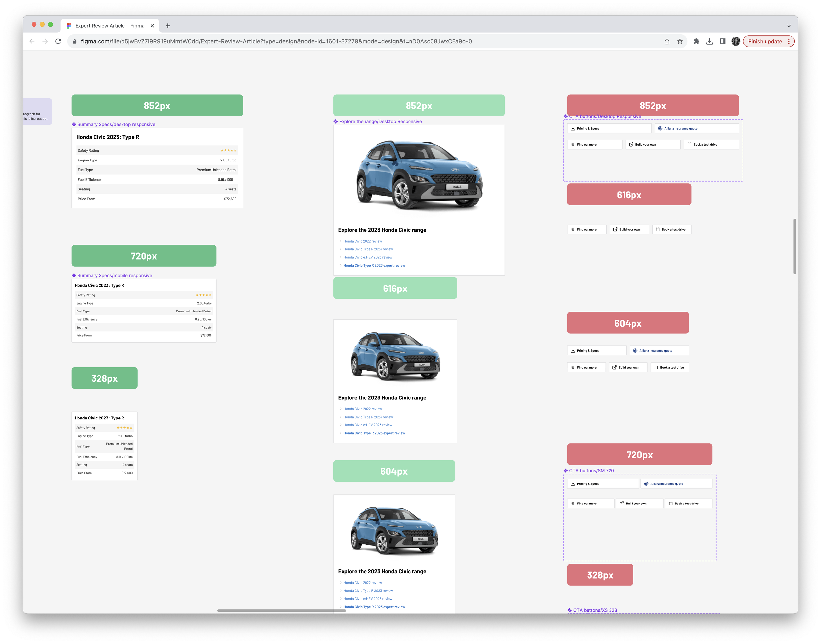Select CTA buttons/SM 720 component label
Image resolution: width=821 pixels, height=644 pixels.
coord(588,471)
